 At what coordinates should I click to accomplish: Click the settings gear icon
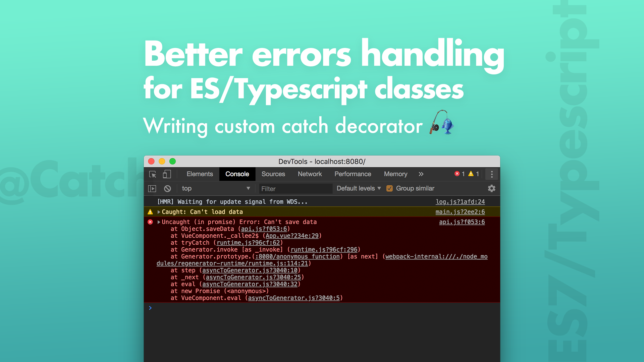[x=491, y=188]
